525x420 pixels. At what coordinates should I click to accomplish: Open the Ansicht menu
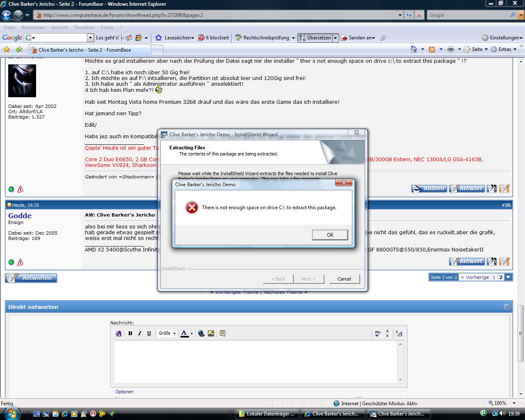(59, 27)
